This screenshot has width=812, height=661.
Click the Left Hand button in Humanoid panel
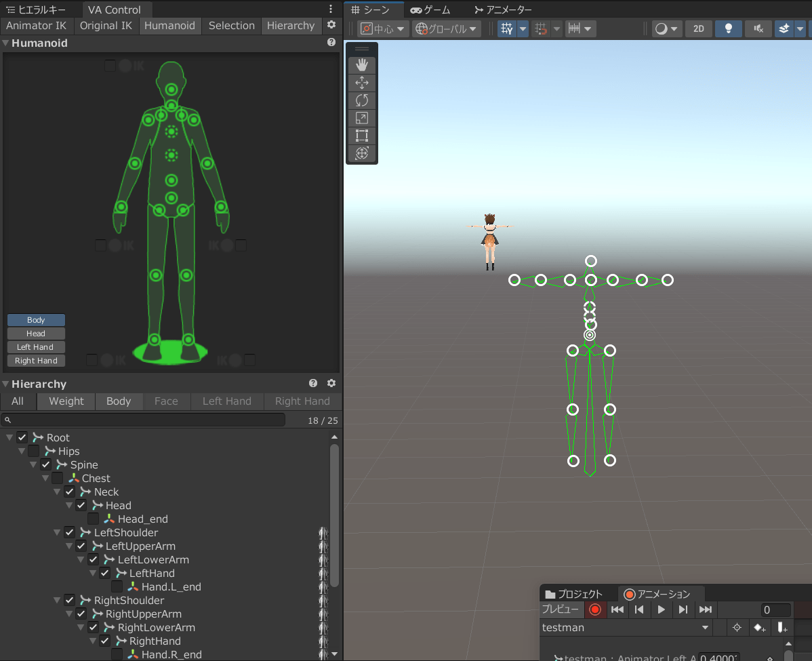tap(36, 347)
